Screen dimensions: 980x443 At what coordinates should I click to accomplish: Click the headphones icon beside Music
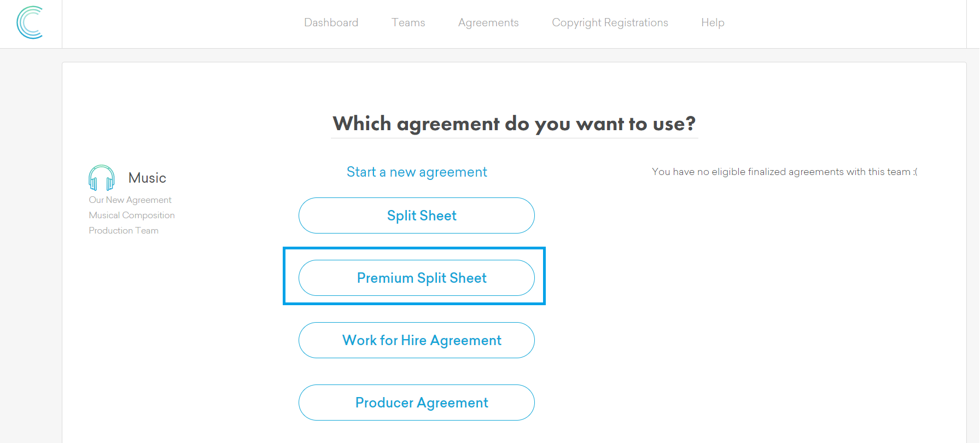(x=101, y=178)
